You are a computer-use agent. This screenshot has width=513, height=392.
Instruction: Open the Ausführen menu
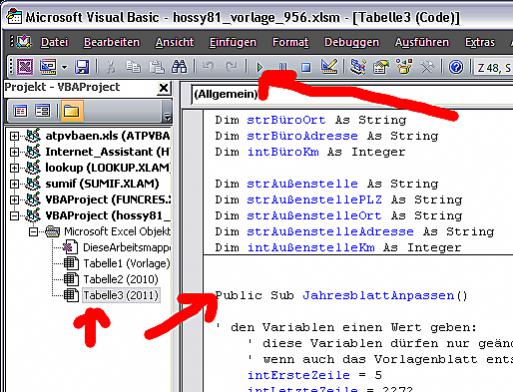tap(422, 42)
